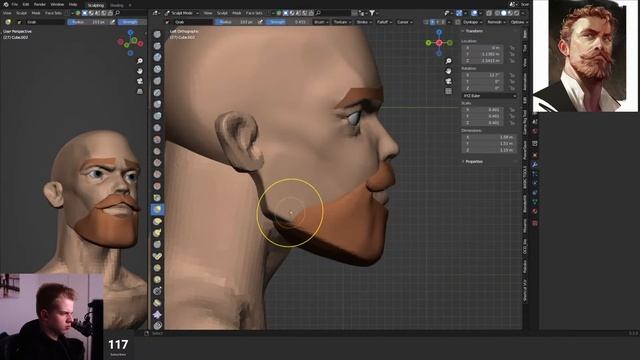Select the Snake Hook brush tool
Viewport: 640px width, 360px height.
(157, 233)
